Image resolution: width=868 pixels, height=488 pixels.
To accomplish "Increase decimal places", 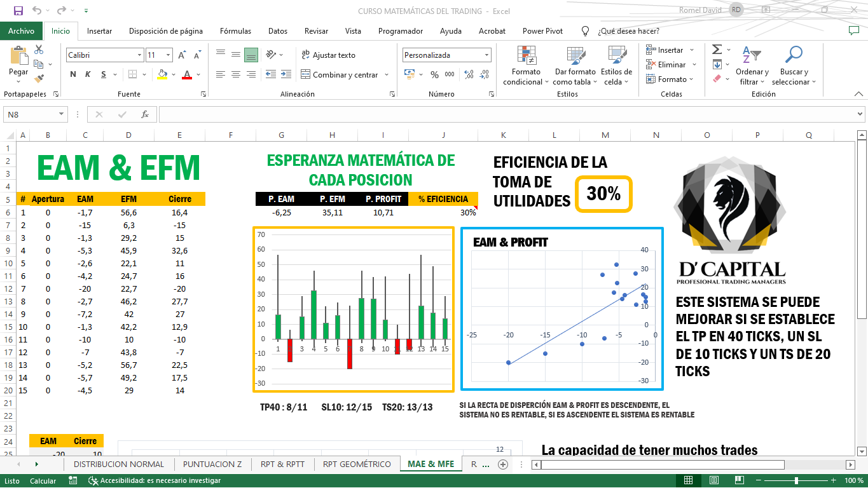I will click(469, 74).
